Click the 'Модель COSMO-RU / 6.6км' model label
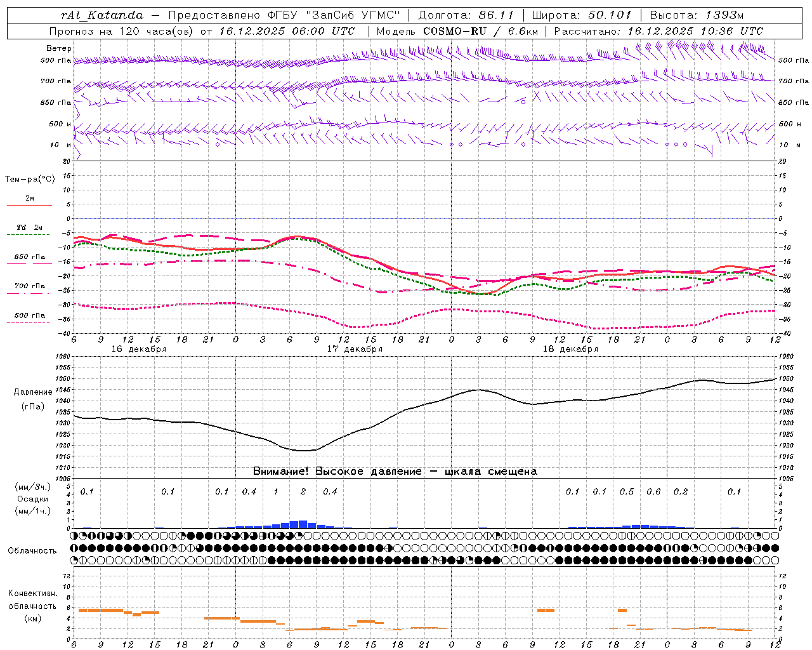This screenshot has height=650, width=812. [x=457, y=31]
